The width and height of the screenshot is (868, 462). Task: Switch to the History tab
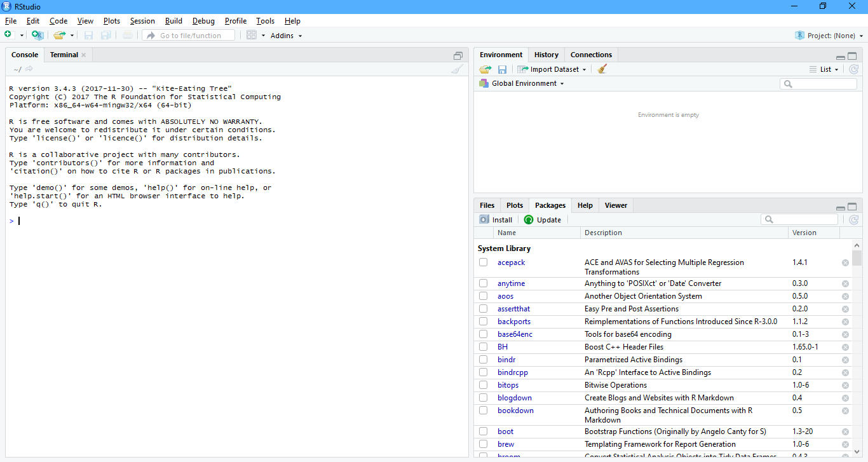click(546, 55)
